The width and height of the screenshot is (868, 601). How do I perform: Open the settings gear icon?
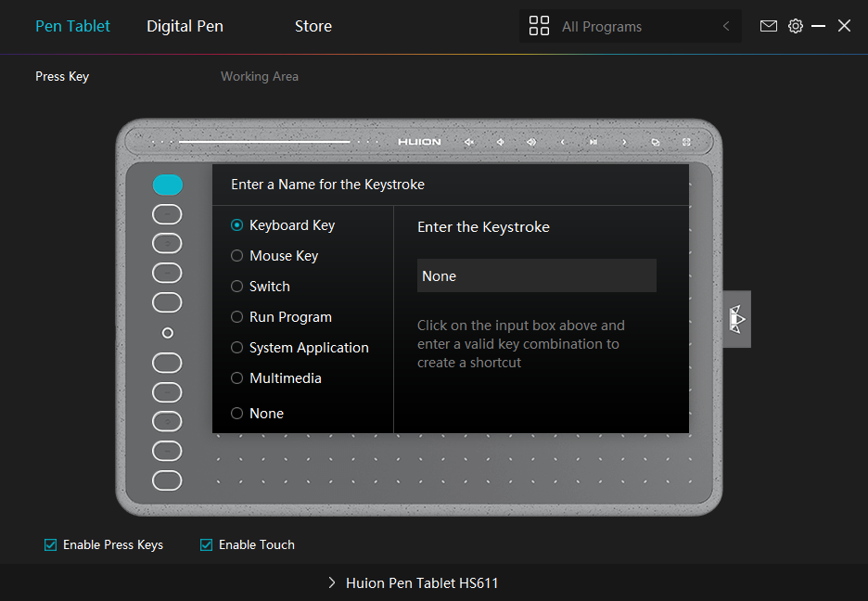(x=796, y=26)
